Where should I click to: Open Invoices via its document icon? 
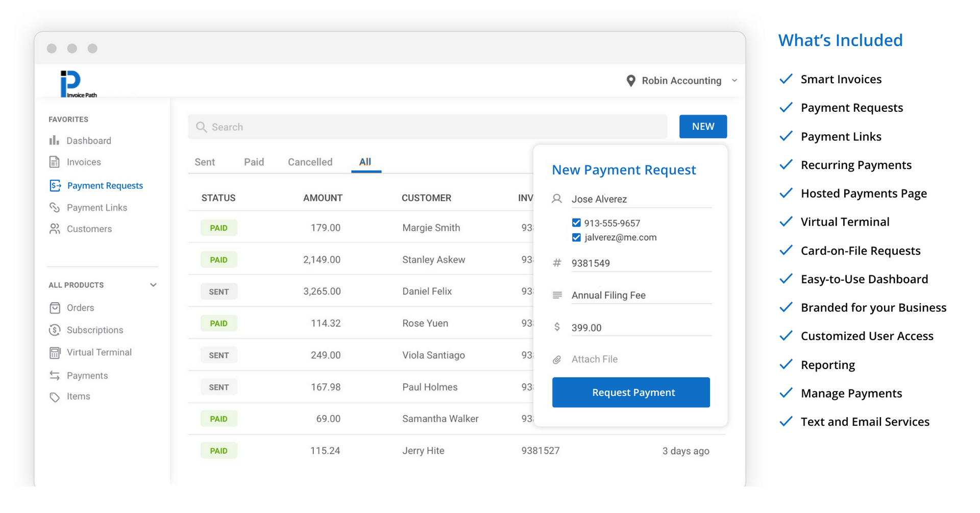pyautogui.click(x=55, y=162)
